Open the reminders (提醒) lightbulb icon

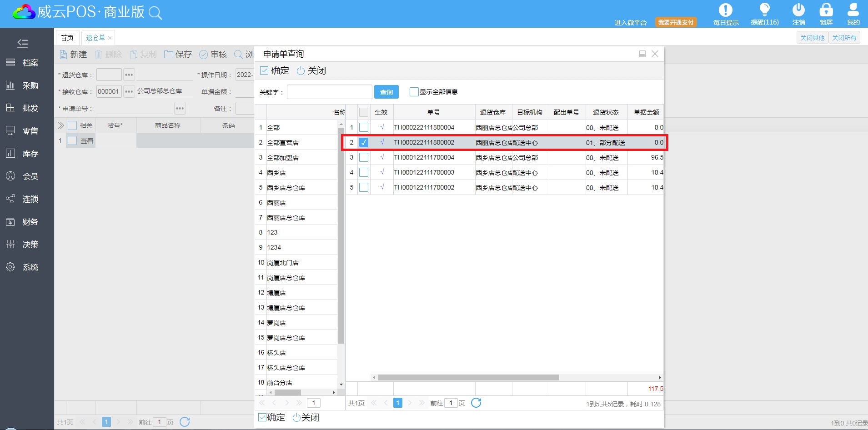pos(764,10)
